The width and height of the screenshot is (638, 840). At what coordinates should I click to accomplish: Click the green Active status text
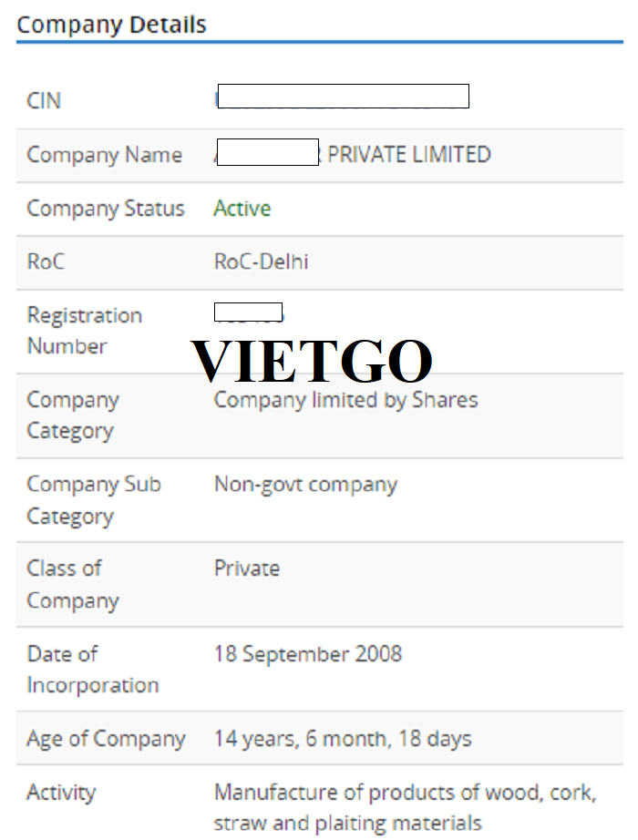[x=242, y=209]
